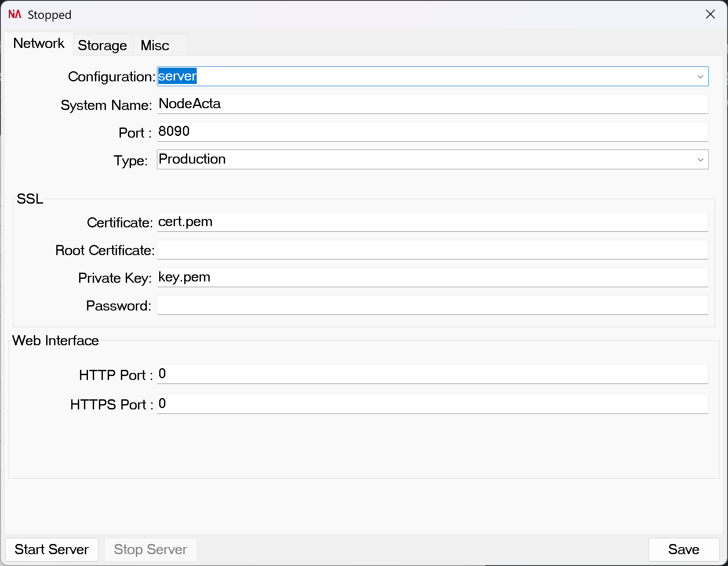728x566 pixels.
Task: Click the Certificate field showing cert.pem
Action: click(x=432, y=222)
